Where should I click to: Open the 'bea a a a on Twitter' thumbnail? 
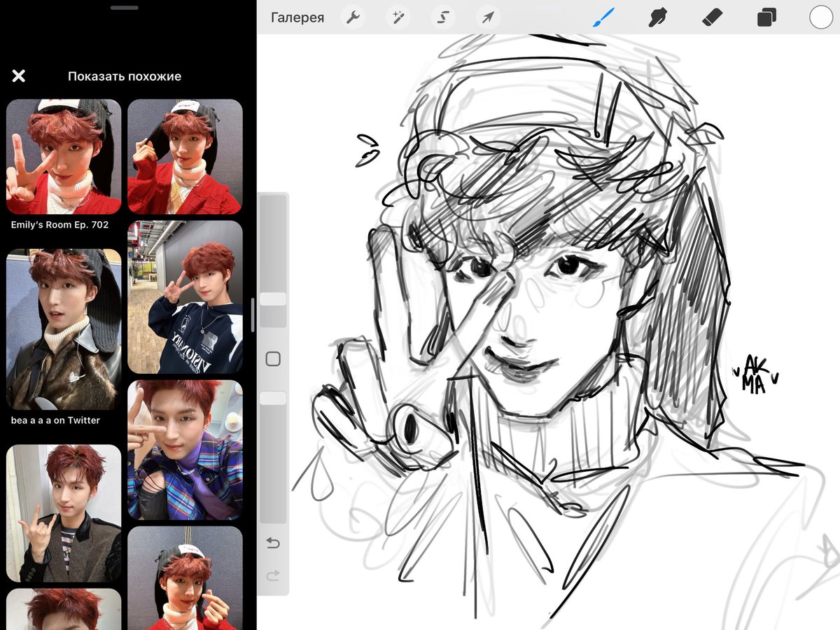[x=64, y=329]
